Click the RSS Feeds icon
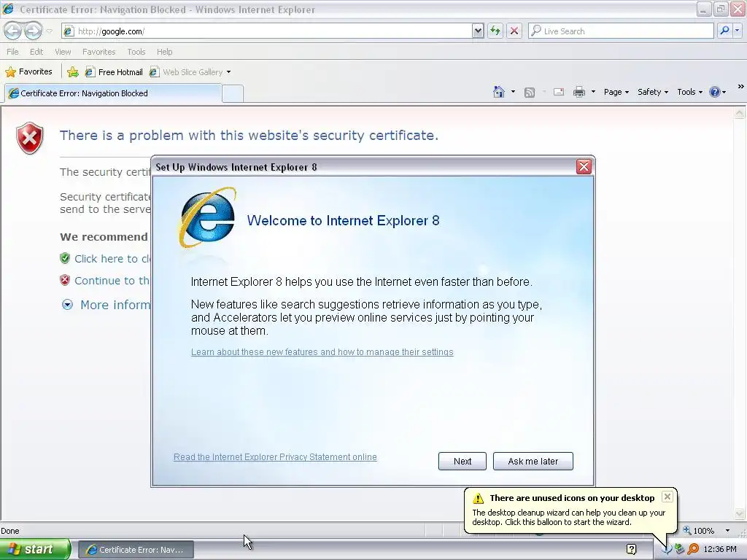 tap(530, 92)
